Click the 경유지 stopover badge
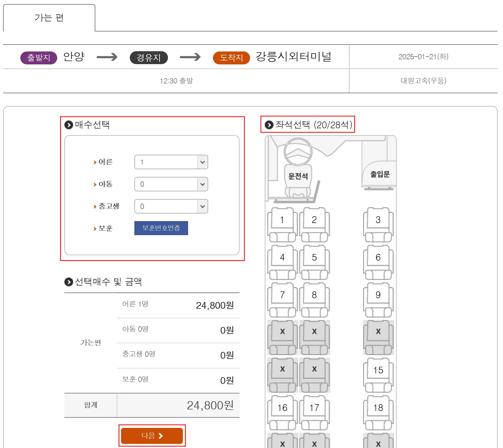The width and height of the screenshot is (503, 448). pyautogui.click(x=149, y=57)
